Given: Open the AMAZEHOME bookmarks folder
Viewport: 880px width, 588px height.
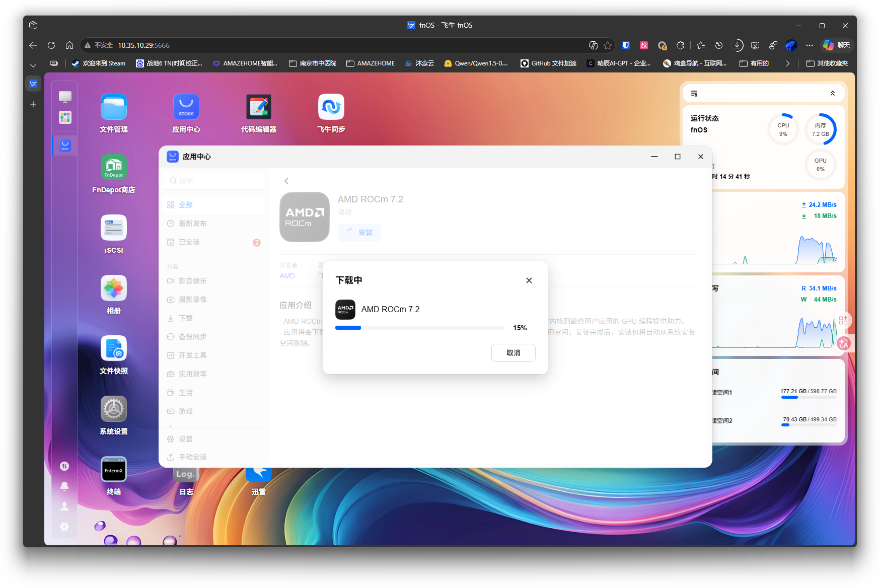Looking at the screenshot, I should point(371,63).
